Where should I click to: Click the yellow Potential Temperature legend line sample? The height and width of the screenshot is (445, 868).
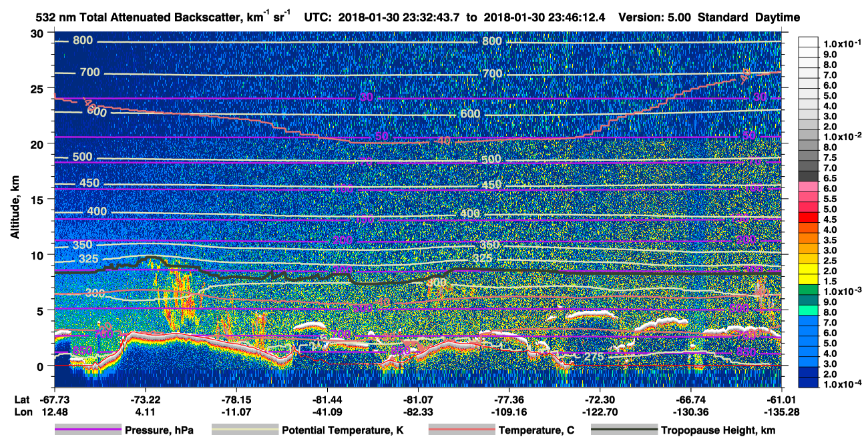pyautogui.click(x=244, y=430)
